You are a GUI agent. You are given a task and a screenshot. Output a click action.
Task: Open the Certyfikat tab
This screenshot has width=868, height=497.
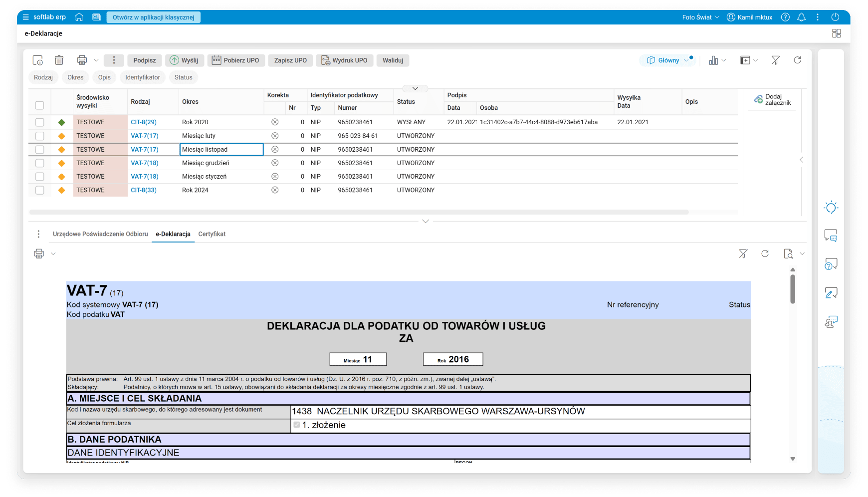pyautogui.click(x=212, y=234)
